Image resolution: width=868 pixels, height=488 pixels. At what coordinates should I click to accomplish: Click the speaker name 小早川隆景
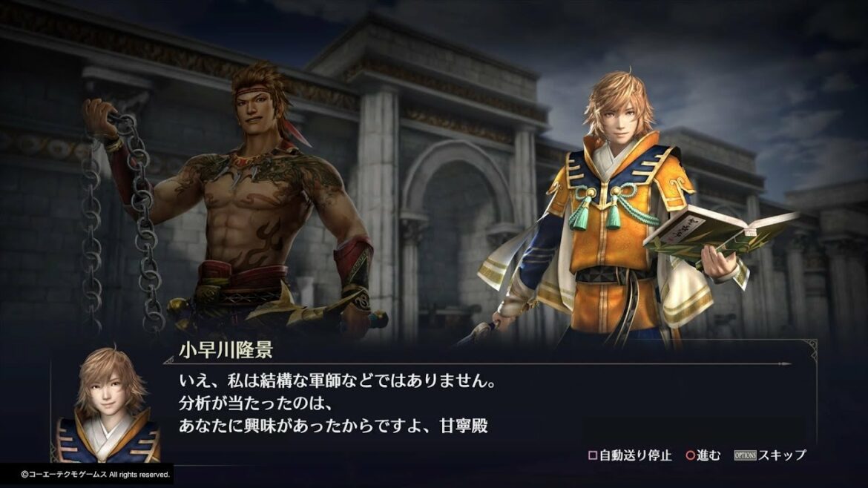[x=226, y=350]
